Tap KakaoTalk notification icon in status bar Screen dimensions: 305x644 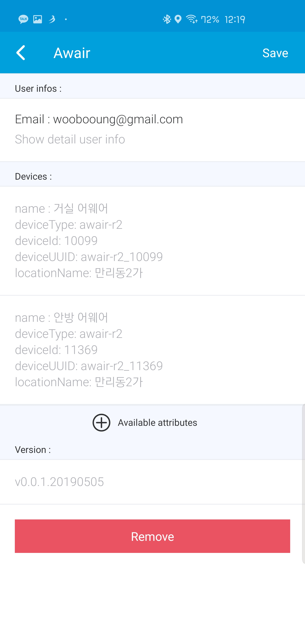click(23, 19)
